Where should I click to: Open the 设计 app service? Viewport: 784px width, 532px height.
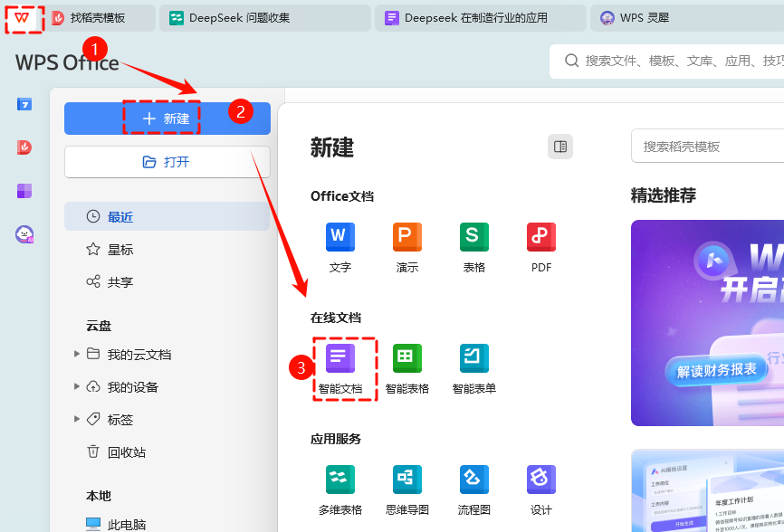click(541, 490)
